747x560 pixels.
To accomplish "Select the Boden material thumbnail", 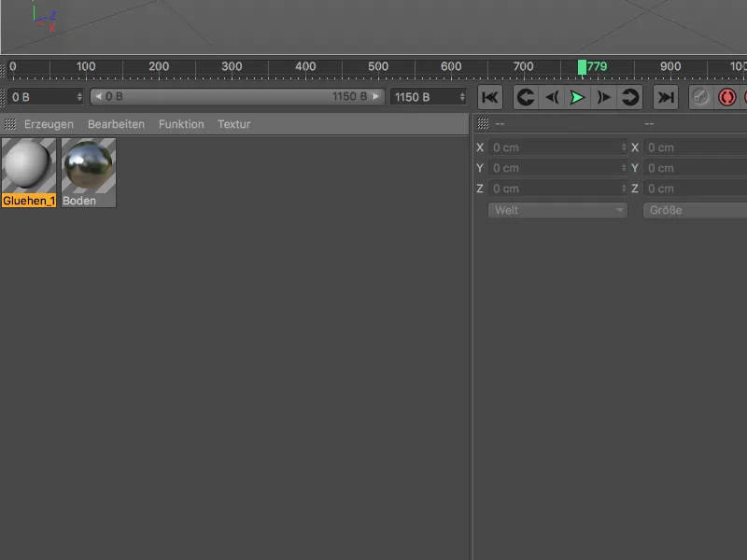I will [x=89, y=166].
